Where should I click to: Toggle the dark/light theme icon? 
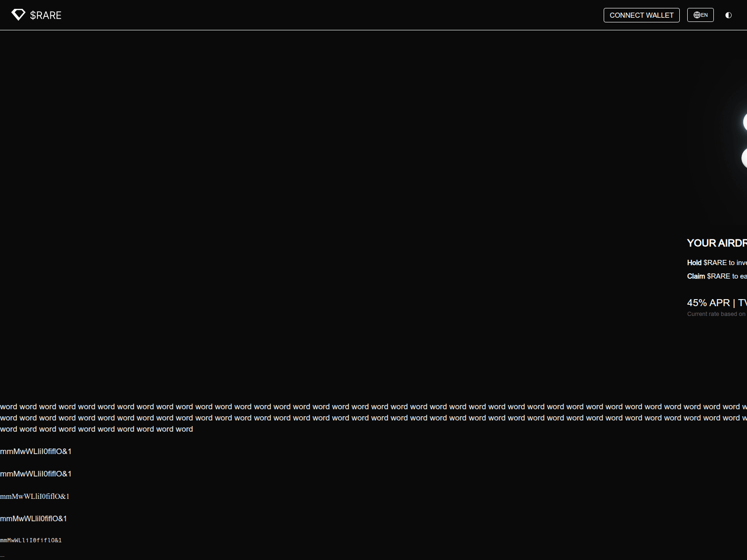coord(728,15)
